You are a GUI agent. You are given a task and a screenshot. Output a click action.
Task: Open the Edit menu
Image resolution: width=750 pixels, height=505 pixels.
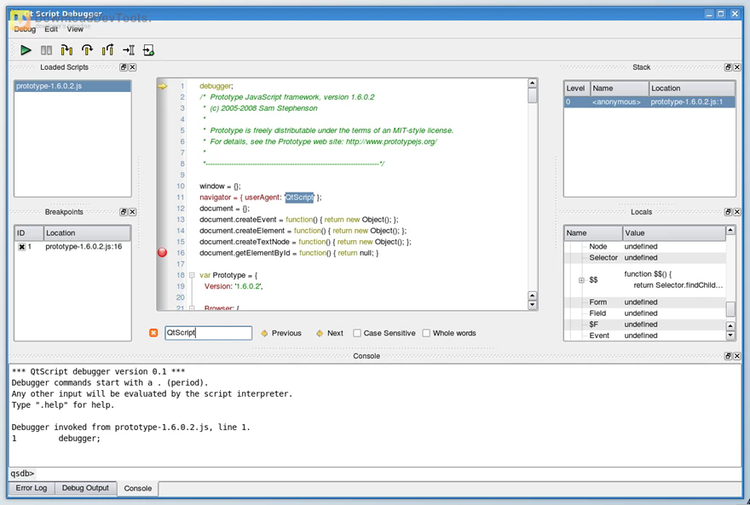click(x=51, y=29)
